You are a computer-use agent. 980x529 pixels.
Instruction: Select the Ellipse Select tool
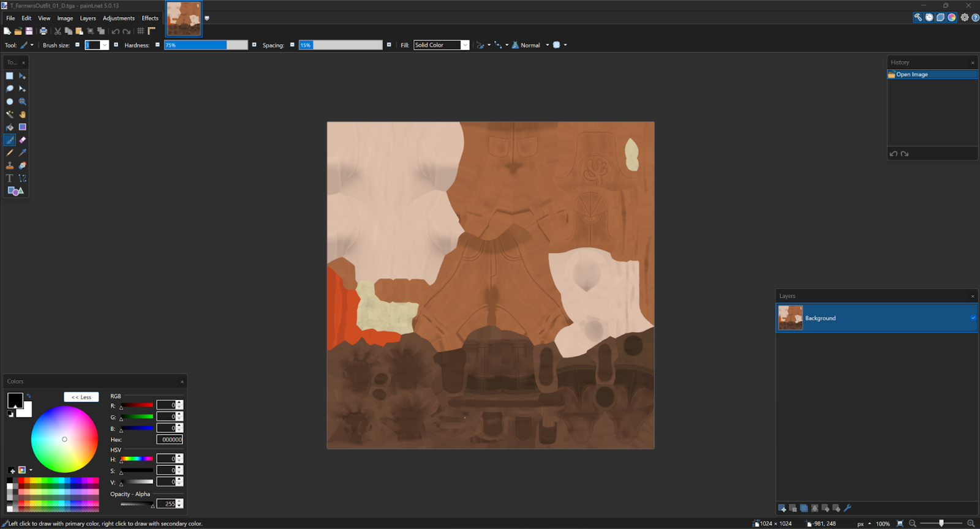tap(10, 102)
